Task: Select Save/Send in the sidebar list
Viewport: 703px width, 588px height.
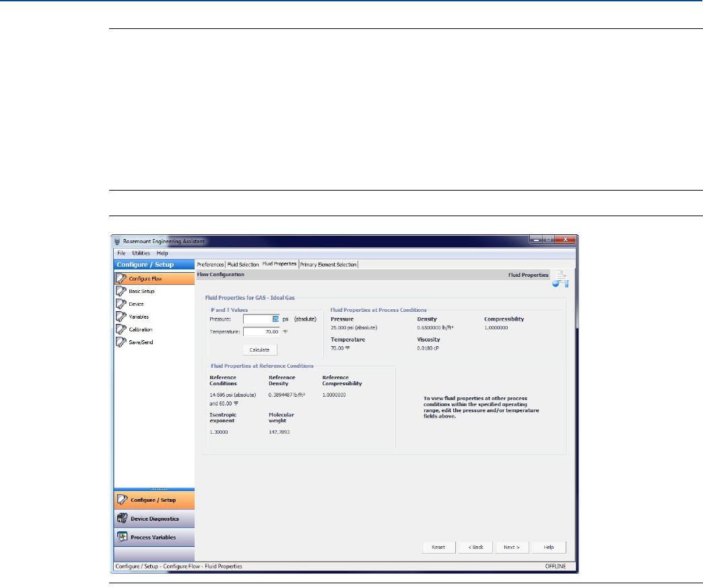Action: tap(154, 342)
